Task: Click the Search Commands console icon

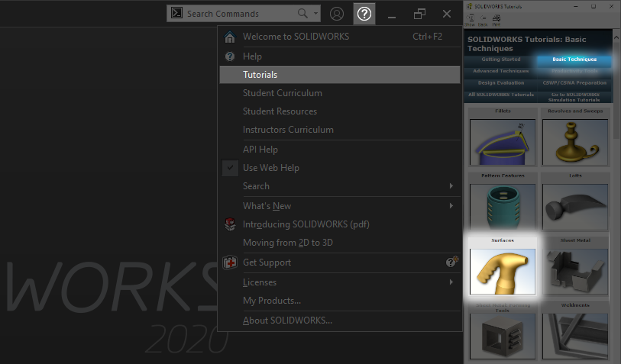Action: tap(176, 14)
